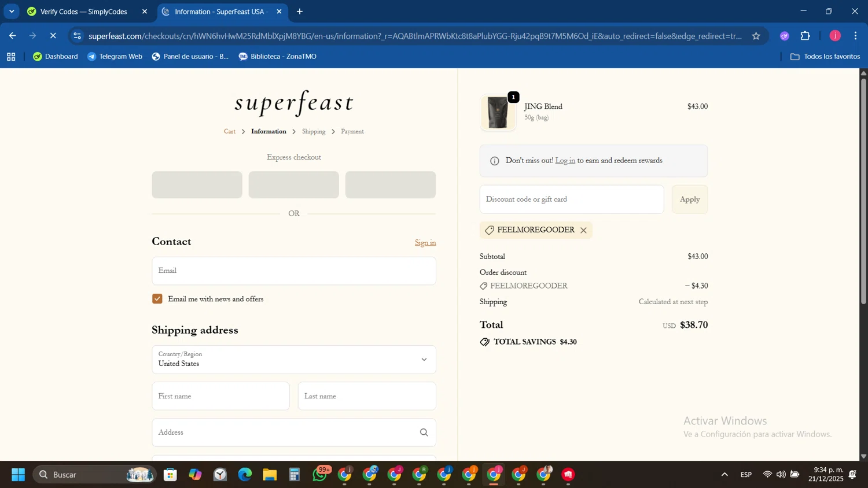Toggle Email me with news and offers checkbox
The height and width of the screenshot is (488, 868).
click(157, 299)
